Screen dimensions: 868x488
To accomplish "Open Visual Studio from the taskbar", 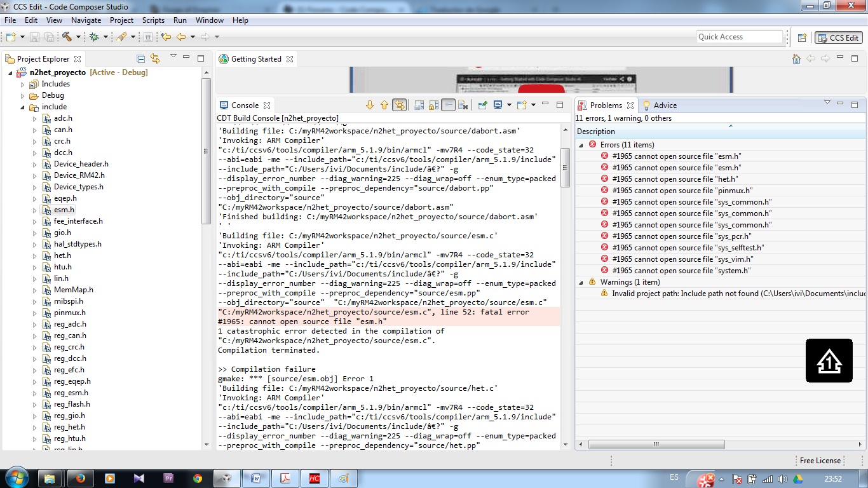I will 139,478.
